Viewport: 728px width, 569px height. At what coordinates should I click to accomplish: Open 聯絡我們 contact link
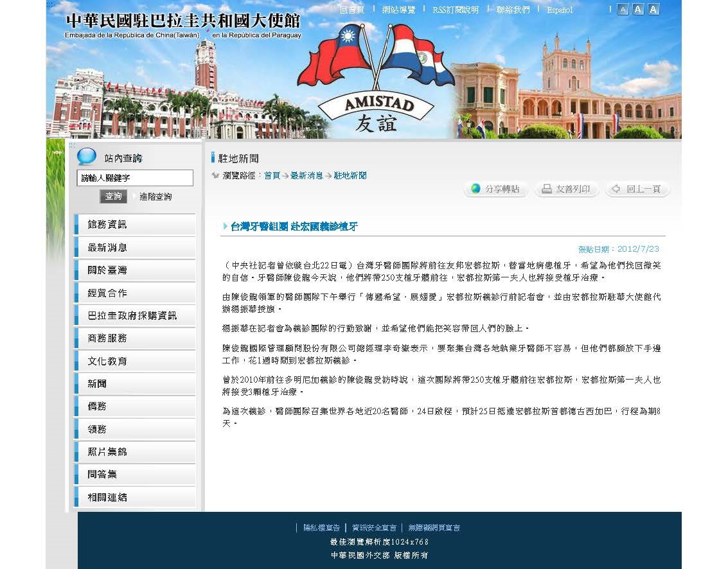513,9
